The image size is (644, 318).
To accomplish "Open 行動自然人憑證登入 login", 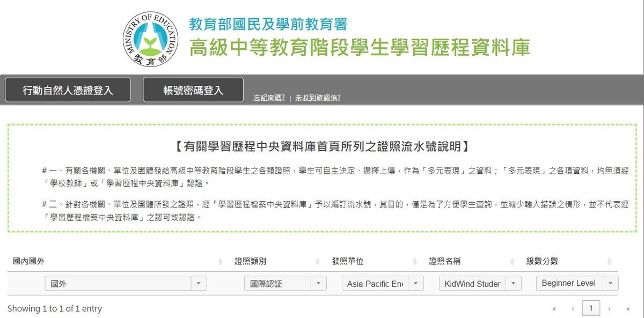I will click(68, 90).
